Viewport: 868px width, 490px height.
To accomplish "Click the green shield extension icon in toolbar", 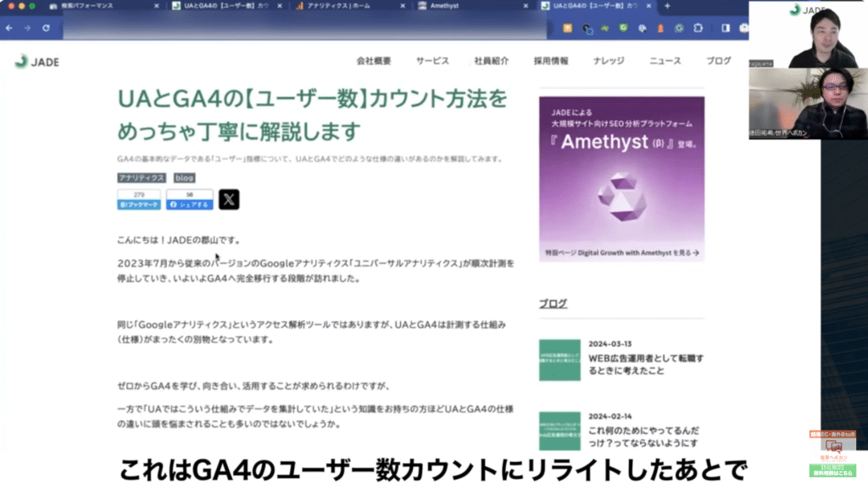I will pyautogui.click(x=623, y=28).
